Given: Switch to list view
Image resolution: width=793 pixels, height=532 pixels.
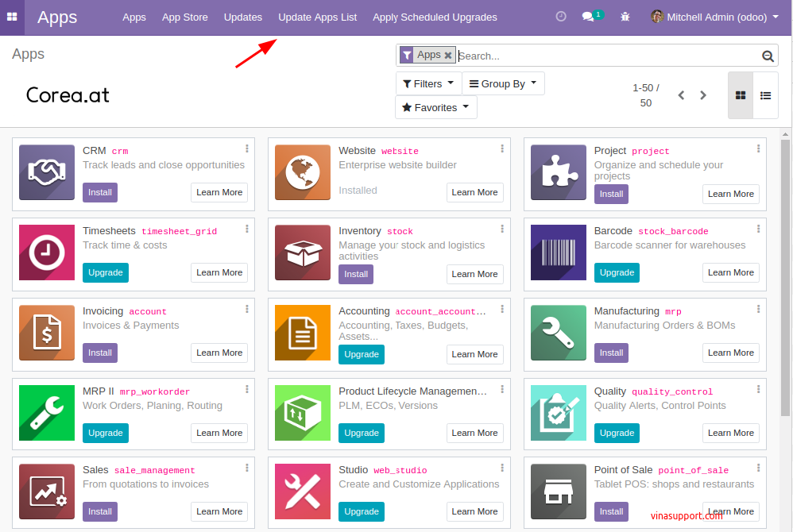Looking at the screenshot, I should [766, 95].
